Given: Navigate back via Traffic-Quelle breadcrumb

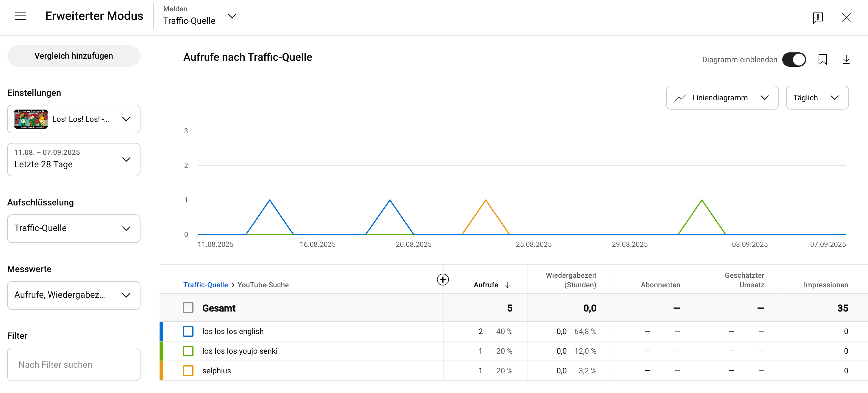Looking at the screenshot, I should (205, 285).
